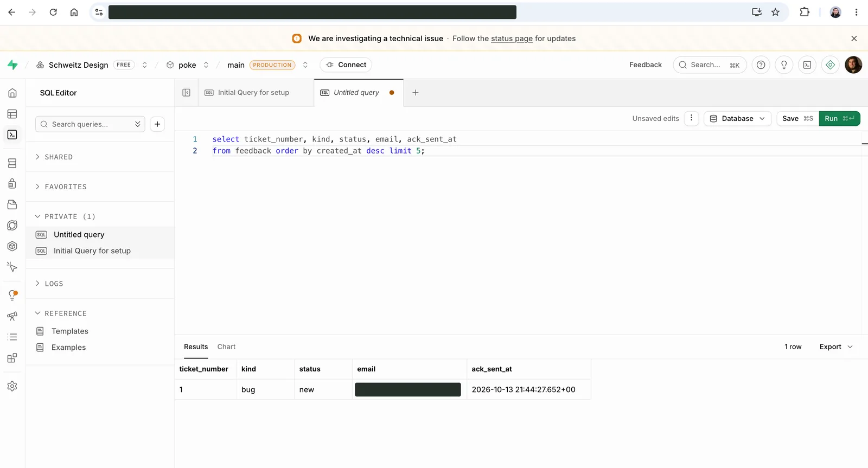Open the branch switcher next to main
Viewport: 868px width, 468px height.
[x=305, y=65]
